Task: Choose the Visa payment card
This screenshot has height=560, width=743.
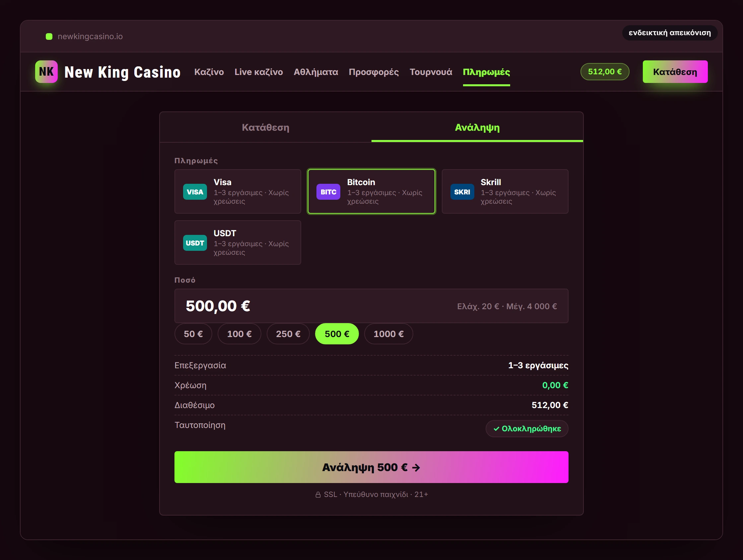Action: point(237,191)
